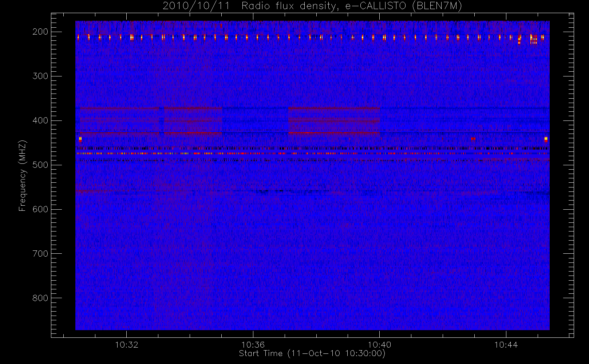Click the 10:36 time tick label

(x=253, y=345)
